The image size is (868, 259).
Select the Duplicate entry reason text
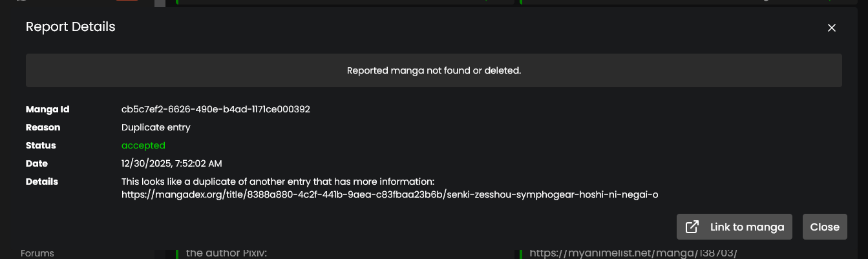[156, 127]
